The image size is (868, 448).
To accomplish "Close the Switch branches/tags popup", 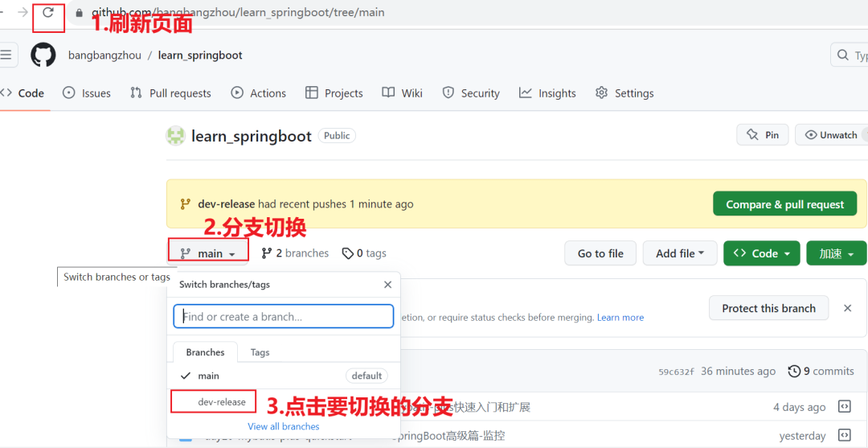I will pos(387,285).
